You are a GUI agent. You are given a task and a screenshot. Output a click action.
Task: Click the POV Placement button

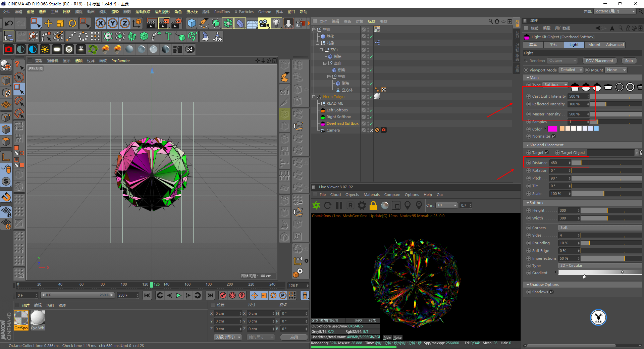tap(599, 61)
